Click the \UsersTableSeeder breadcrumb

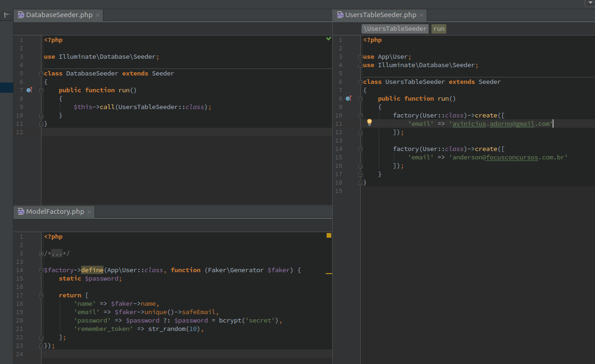point(395,29)
